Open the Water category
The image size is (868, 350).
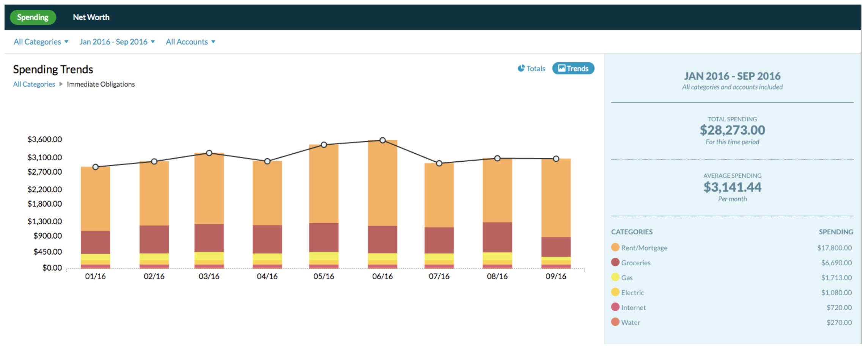[631, 322]
